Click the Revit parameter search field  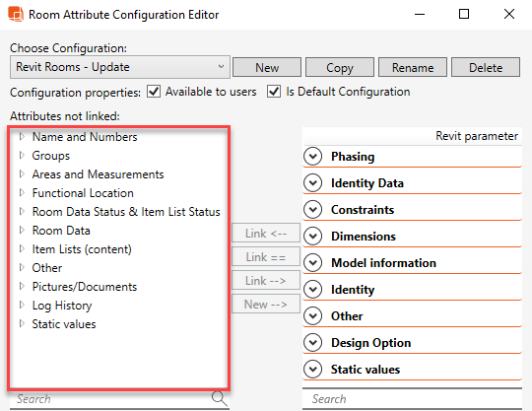[412, 399]
